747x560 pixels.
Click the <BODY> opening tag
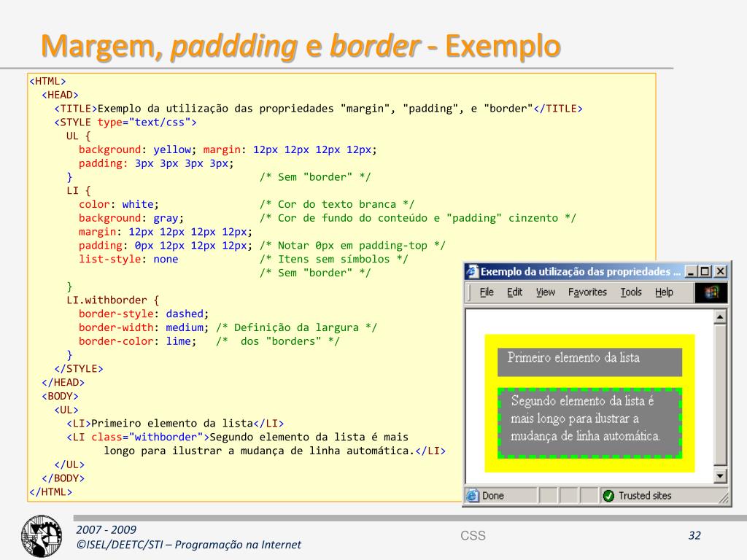[60, 396]
